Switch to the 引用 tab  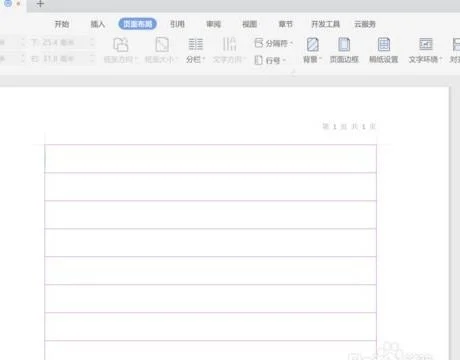point(177,24)
